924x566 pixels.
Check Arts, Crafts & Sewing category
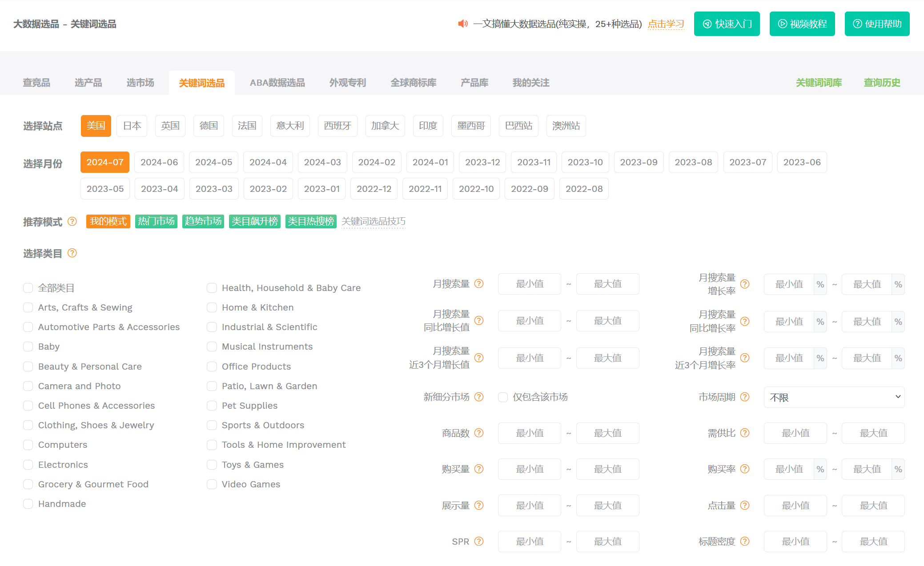click(x=28, y=307)
